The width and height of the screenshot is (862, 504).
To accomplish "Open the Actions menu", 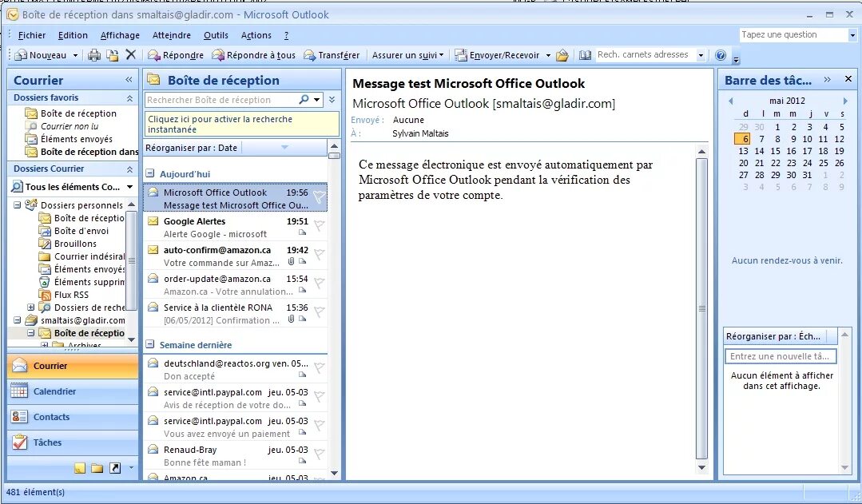I will 256,35.
